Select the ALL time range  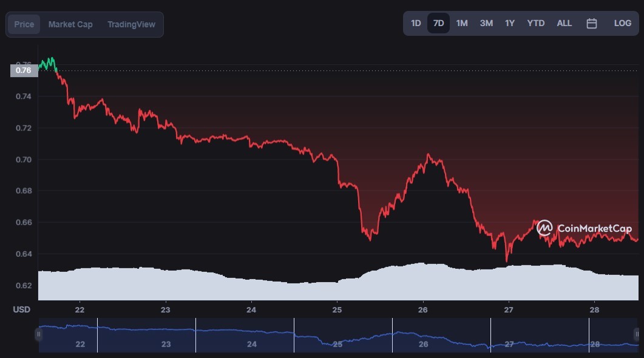pyautogui.click(x=564, y=24)
